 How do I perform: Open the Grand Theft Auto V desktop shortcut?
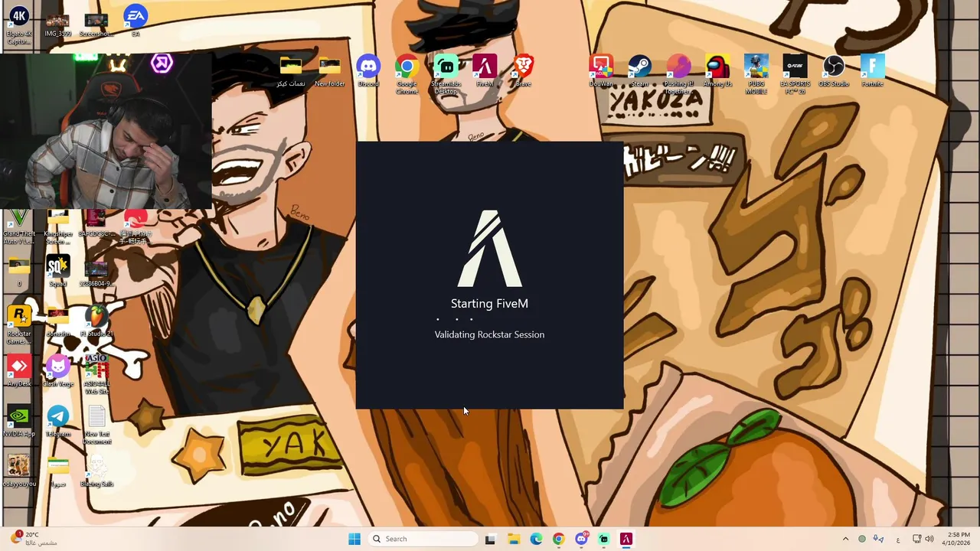click(19, 227)
